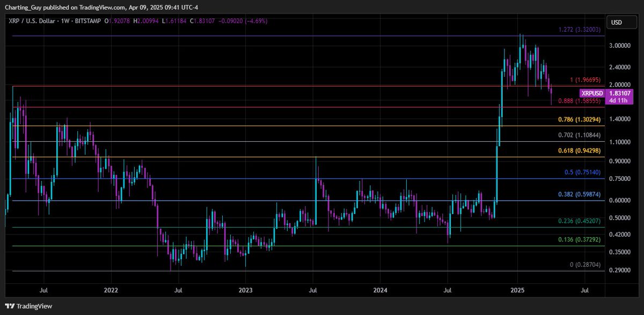Select the Jul label on the time axis
Image resolution: width=644 pixels, height=315 pixels.
click(x=584, y=290)
